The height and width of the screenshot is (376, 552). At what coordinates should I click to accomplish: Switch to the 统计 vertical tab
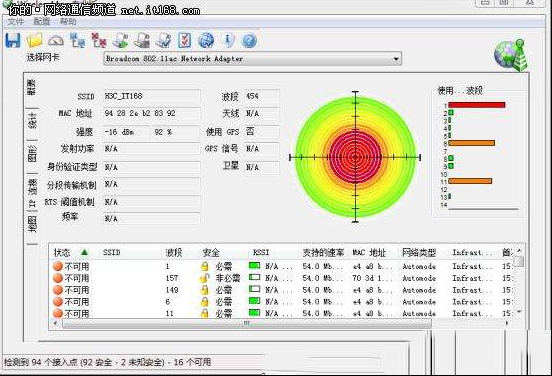pyautogui.click(x=32, y=121)
